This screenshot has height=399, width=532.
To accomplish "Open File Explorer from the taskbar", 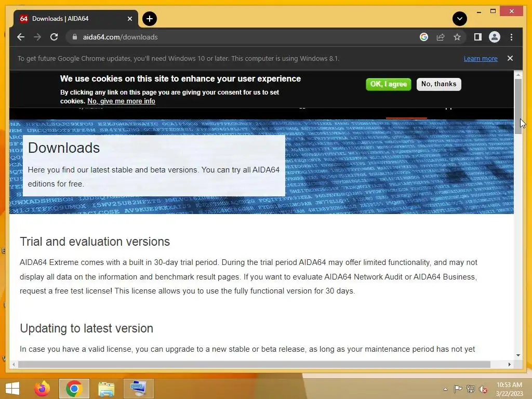I will (106, 389).
